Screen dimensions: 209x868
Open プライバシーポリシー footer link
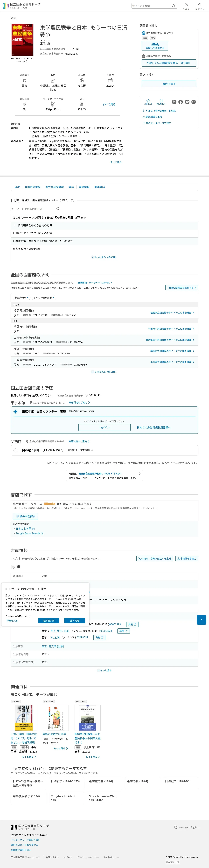[x=88, y=857]
